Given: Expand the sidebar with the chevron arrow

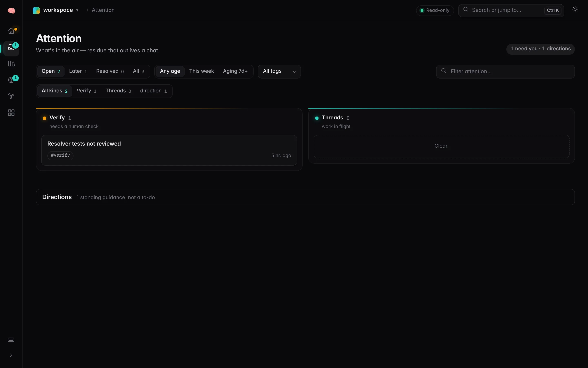Looking at the screenshot, I should tap(11, 355).
